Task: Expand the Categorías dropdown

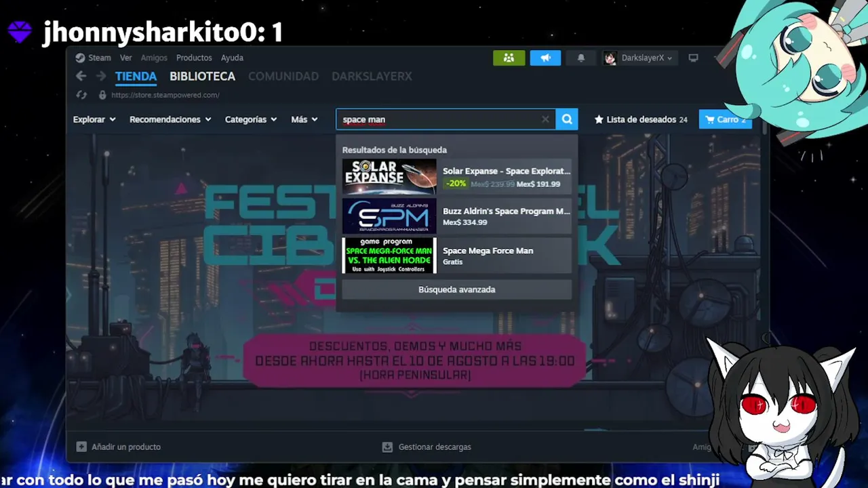Action: pos(251,119)
